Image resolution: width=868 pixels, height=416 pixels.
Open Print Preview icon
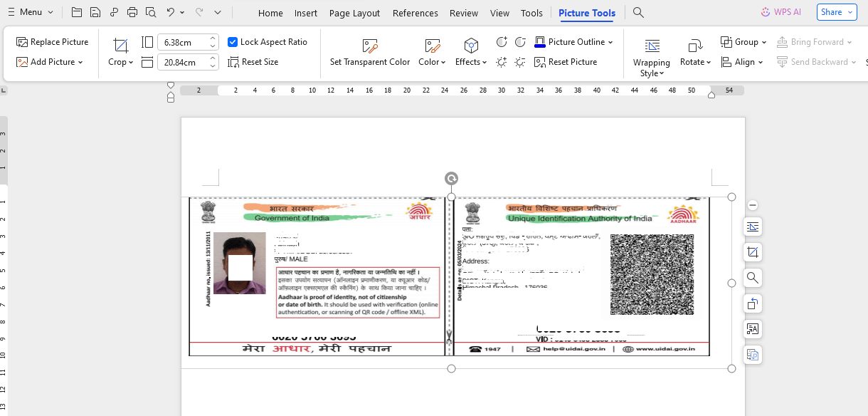click(150, 12)
